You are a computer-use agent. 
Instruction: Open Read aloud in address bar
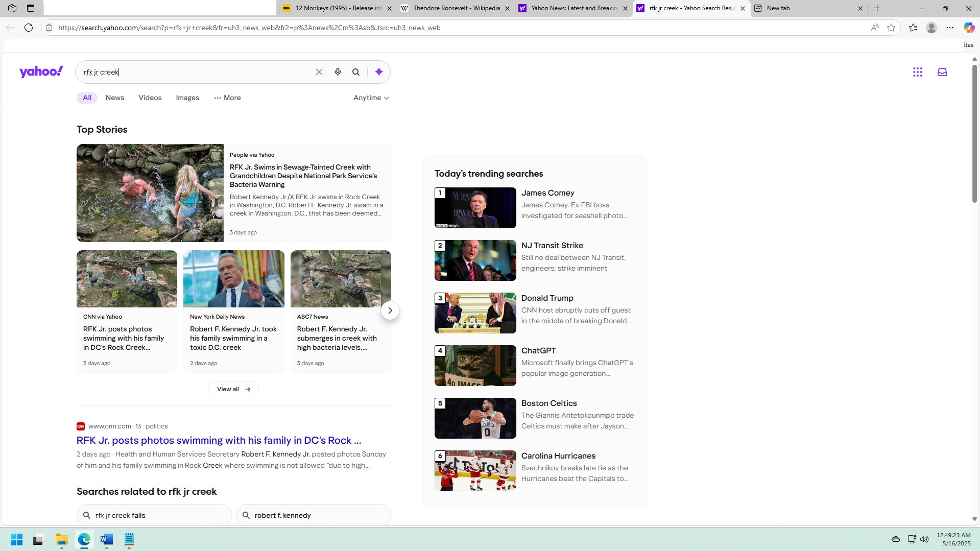(875, 28)
